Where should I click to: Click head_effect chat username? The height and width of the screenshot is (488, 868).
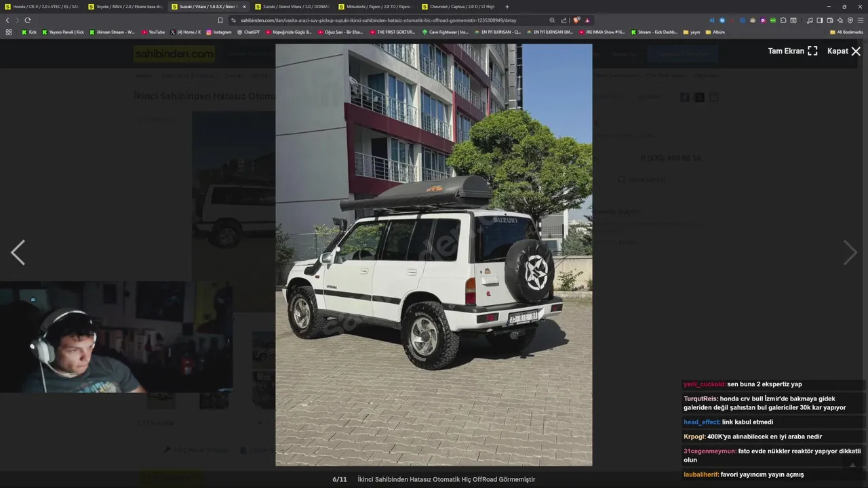tap(702, 422)
